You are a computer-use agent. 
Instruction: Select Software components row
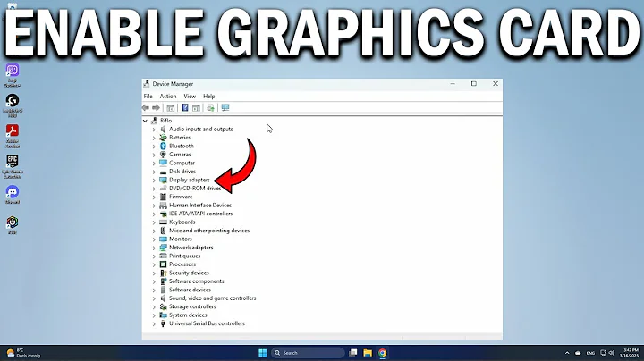[x=196, y=281]
